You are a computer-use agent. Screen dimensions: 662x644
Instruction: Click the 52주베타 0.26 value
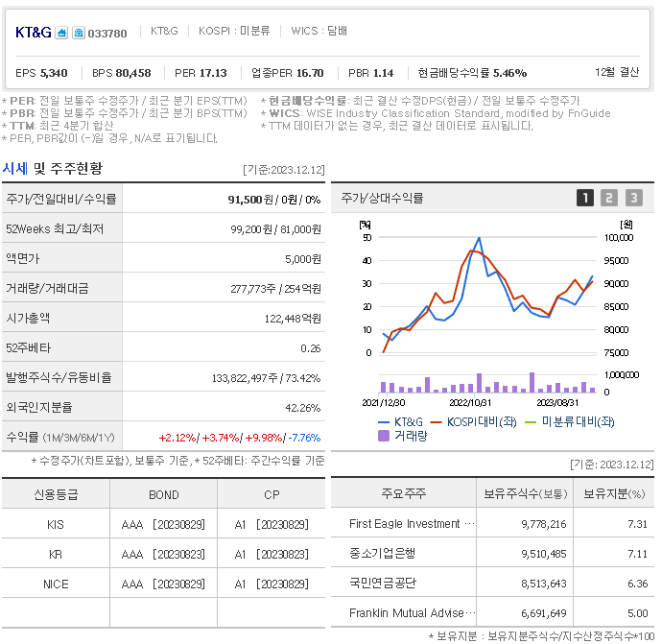click(x=311, y=348)
